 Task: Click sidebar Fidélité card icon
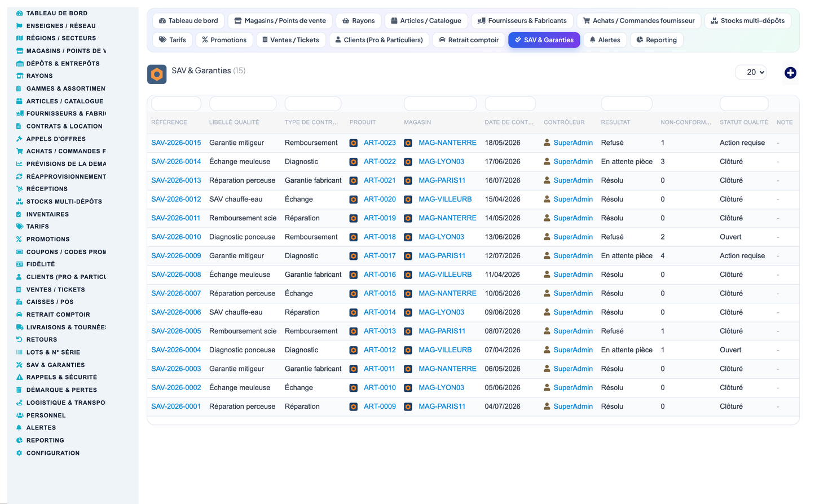pyautogui.click(x=20, y=264)
